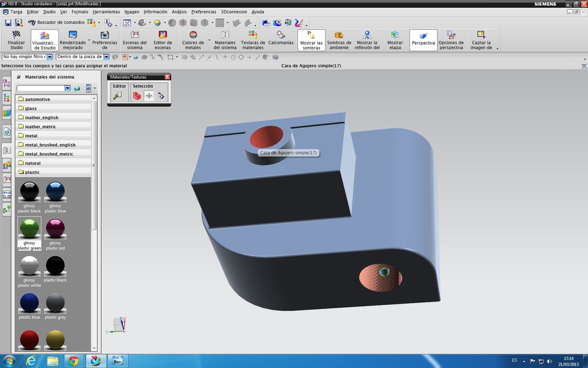Open the Editor tool in Materiales/Texturas
Viewport: 588px width, 368px height.
pos(118,96)
